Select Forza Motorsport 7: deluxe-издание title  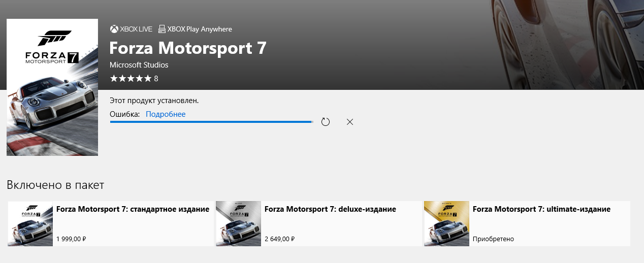(330, 209)
